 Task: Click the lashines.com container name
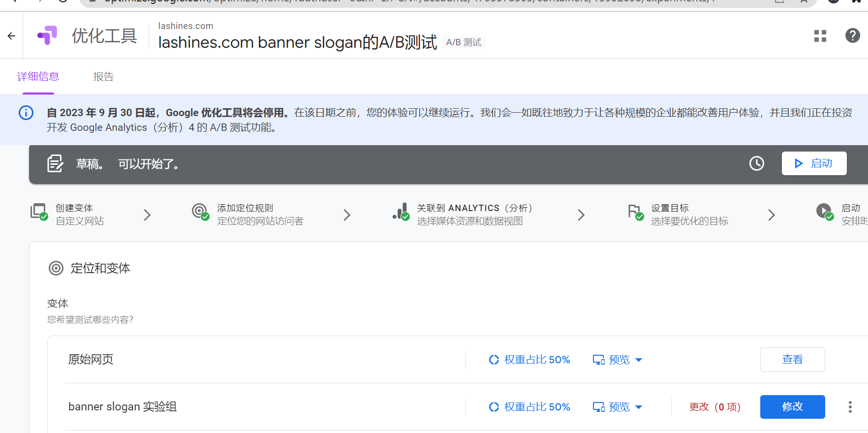[186, 26]
